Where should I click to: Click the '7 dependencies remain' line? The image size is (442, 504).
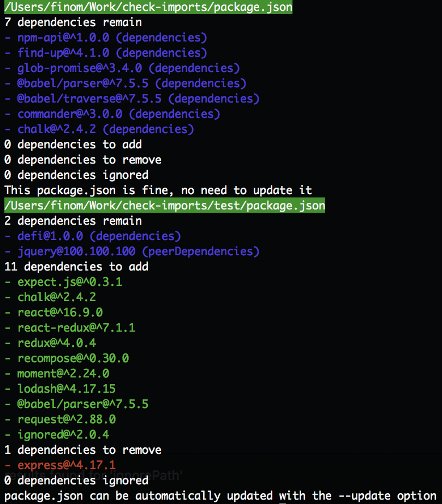pos(73,22)
